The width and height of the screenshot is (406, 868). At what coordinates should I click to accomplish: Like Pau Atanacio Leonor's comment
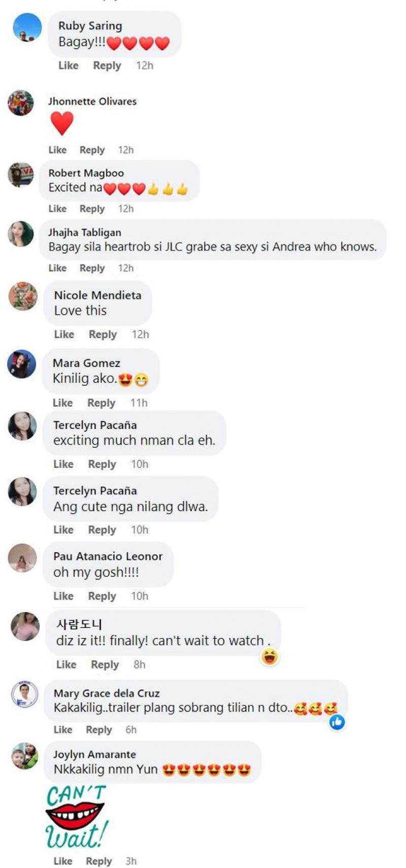63,596
